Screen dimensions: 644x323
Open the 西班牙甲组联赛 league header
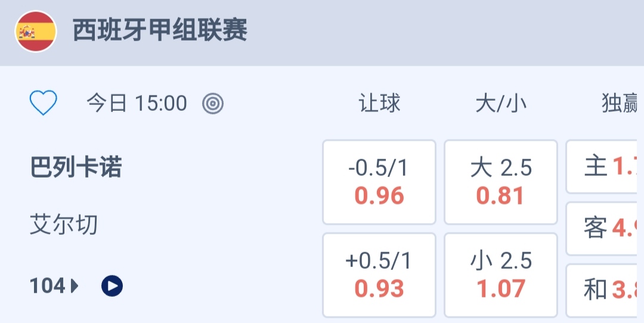(160, 30)
